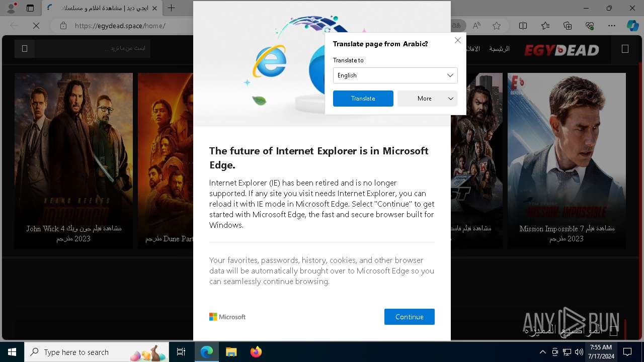Click the site search field
Viewport: 644px width, 362px height.
pyautogui.click(x=93, y=49)
